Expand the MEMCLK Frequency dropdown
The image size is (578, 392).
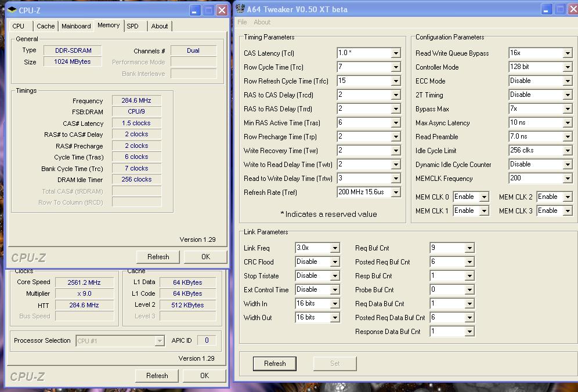pos(568,179)
